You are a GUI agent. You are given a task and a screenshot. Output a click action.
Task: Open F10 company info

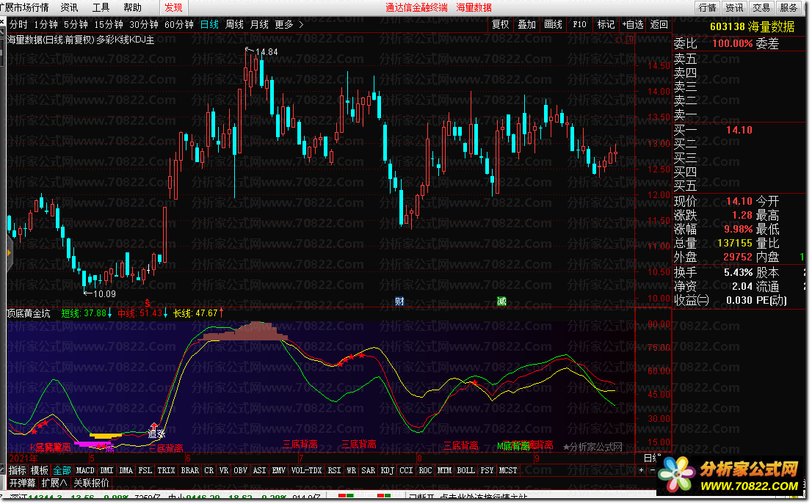click(x=579, y=24)
